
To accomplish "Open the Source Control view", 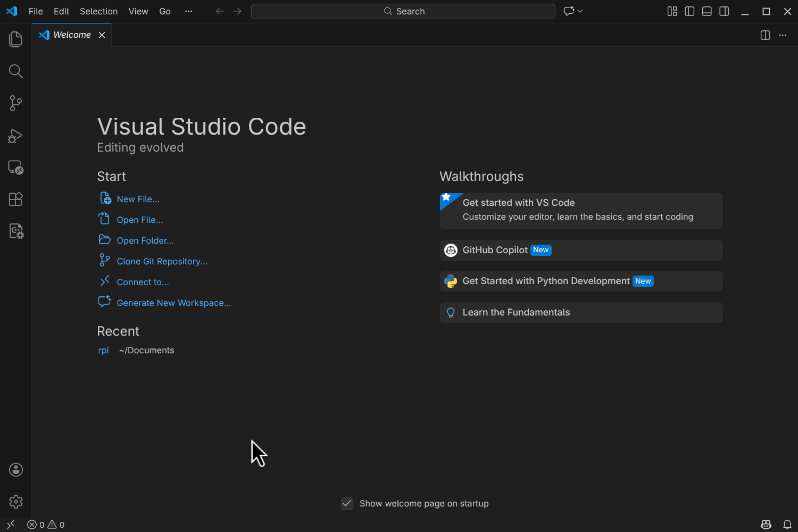I will [x=15, y=103].
